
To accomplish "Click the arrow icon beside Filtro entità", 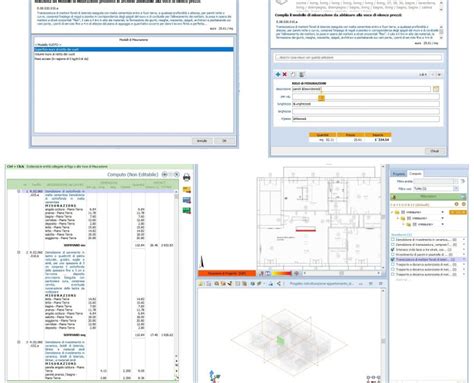I will (x=463, y=181).
